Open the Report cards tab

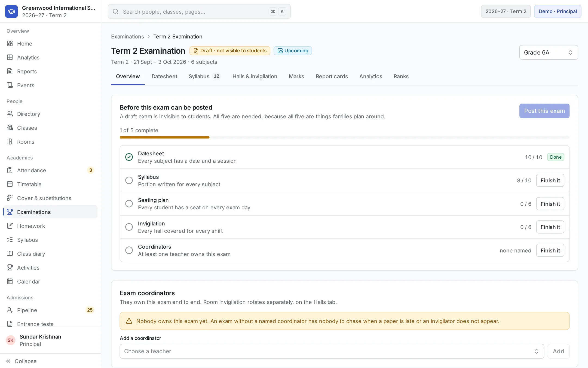332,76
